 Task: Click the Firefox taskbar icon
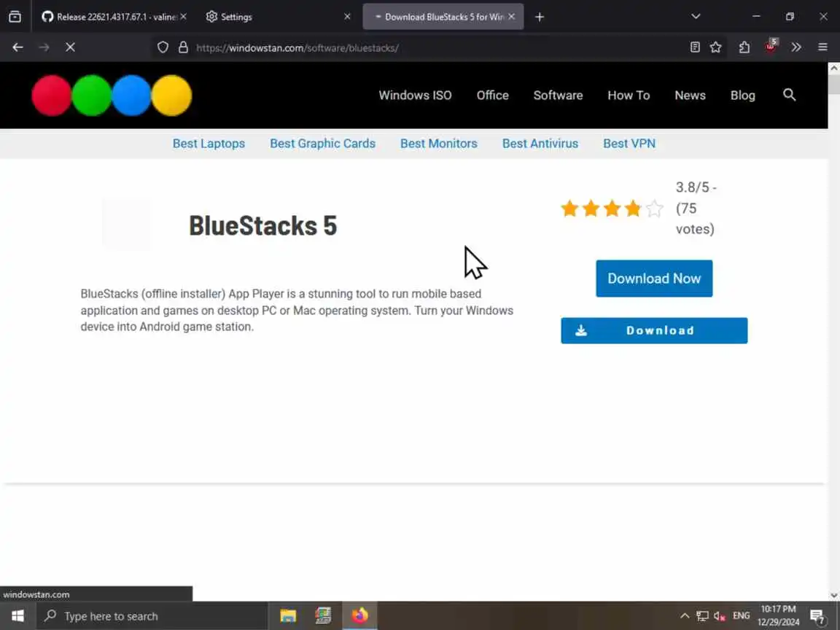[360, 616]
